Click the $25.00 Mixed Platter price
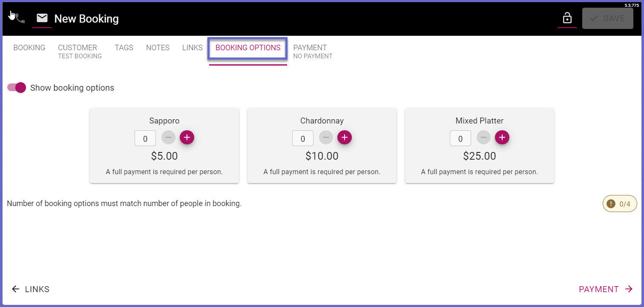 click(480, 156)
